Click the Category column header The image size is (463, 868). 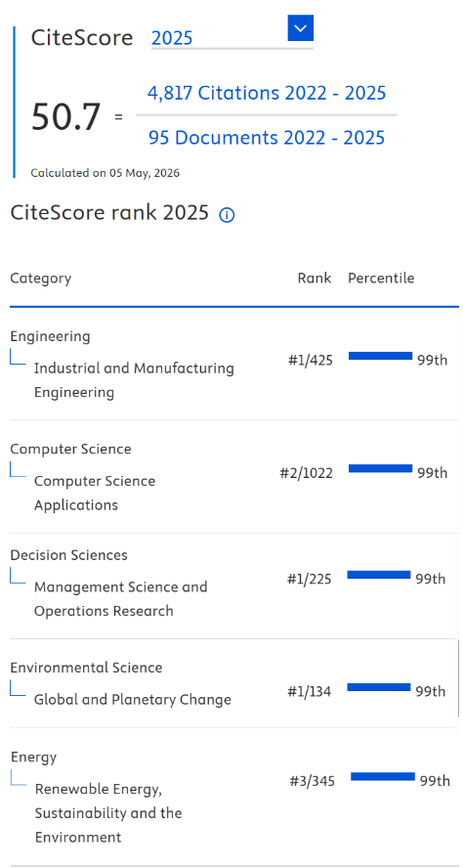click(40, 278)
